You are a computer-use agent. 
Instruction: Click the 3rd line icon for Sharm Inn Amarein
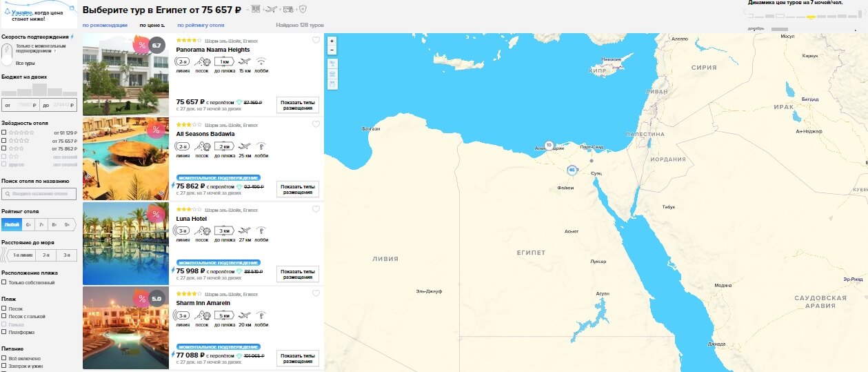pos(183,315)
